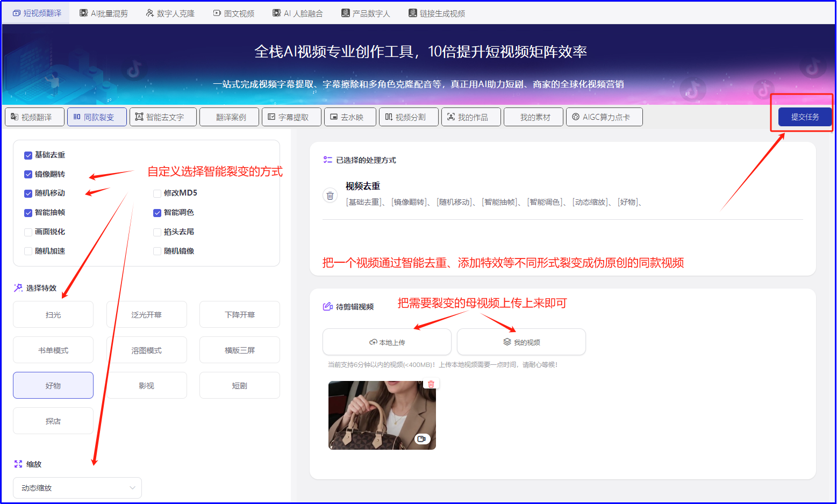The image size is (837, 504).
Task: Open the 字幕提取 tool
Action: pos(291,117)
